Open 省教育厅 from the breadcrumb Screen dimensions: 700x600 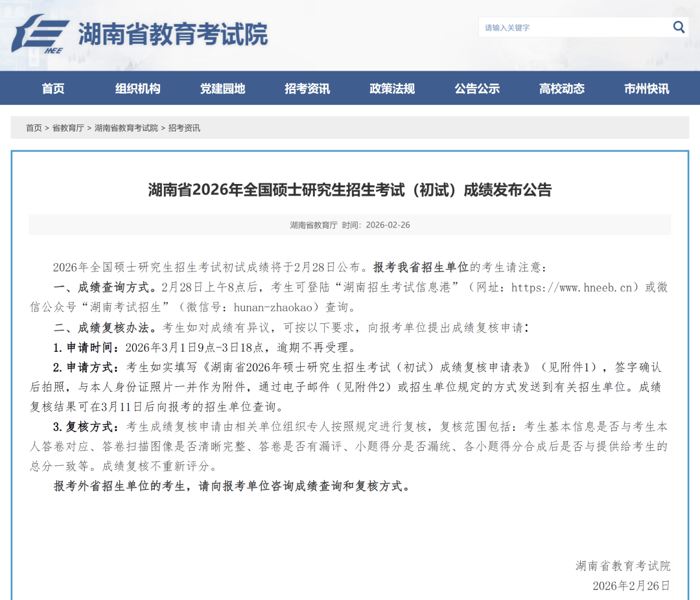(x=69, y=128)
